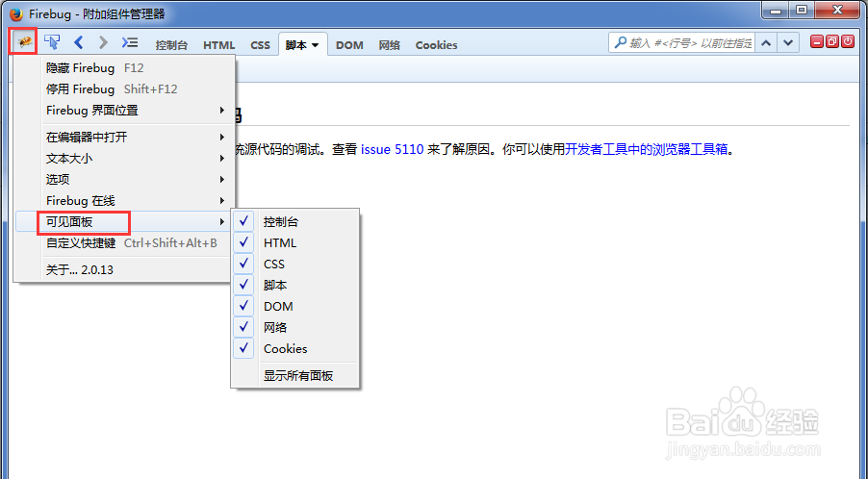Switch to HTML tab
Viewport: 868px width, 479px height.
[218, 45]
